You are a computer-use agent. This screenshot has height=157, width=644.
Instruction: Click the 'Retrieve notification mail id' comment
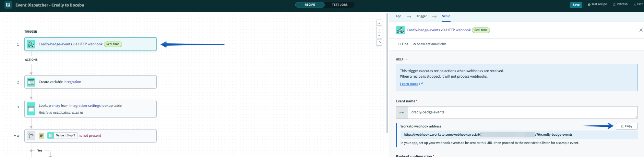tap(61, 112)
